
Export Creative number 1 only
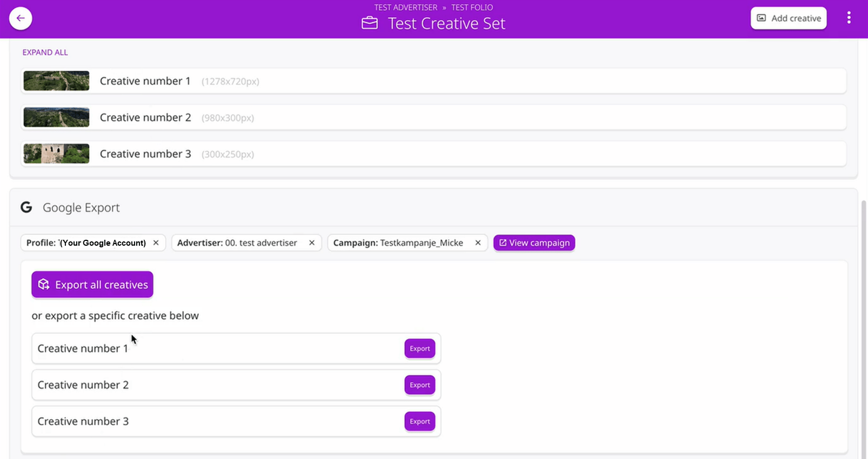coord(419,349)
